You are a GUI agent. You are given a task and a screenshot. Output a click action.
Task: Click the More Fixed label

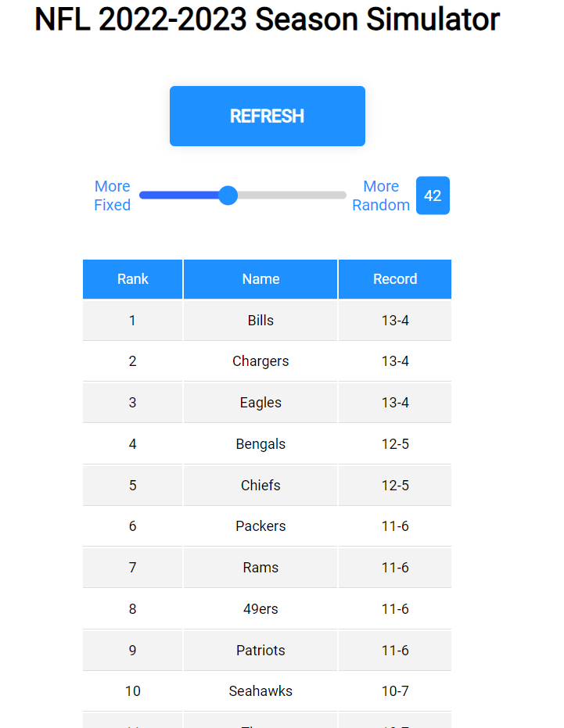click(113, 195)
